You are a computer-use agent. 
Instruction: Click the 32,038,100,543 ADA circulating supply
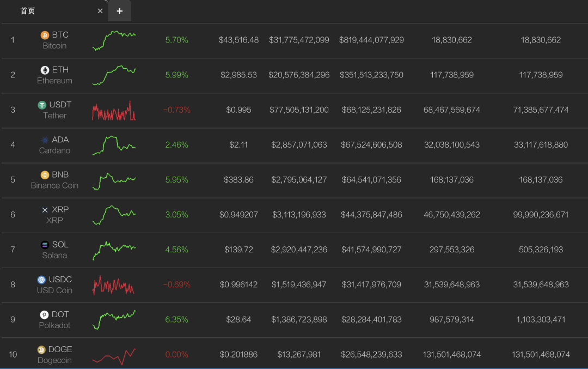[x=451, y=145]
